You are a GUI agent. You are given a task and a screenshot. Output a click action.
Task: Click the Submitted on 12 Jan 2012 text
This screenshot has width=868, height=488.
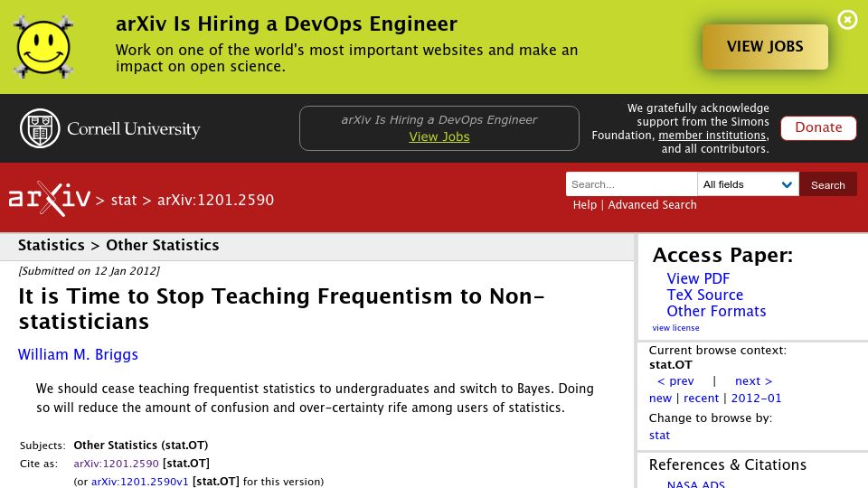coord(90,271)
